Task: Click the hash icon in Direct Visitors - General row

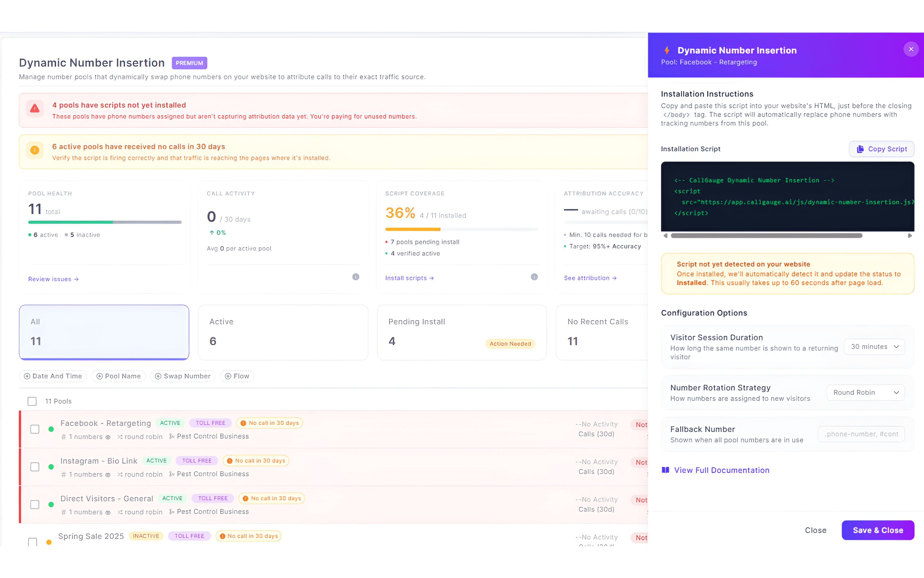Action: coord(63,512)
